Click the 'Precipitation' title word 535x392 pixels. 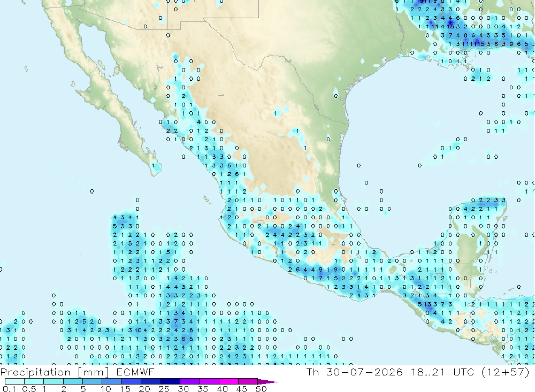tap(35, 373)
